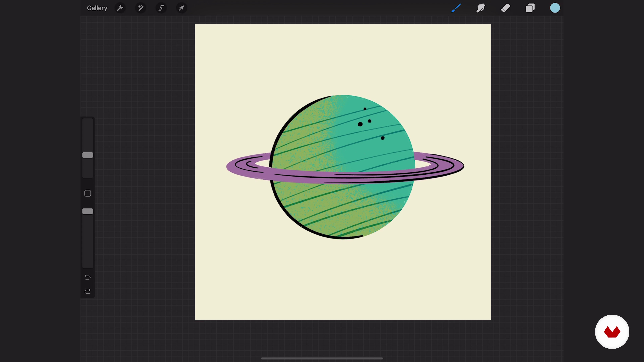Activate the Selection S-shaped tool
The height and width of the screenshot is (362, 644).
pyautogui.click(x=161, y=8)
